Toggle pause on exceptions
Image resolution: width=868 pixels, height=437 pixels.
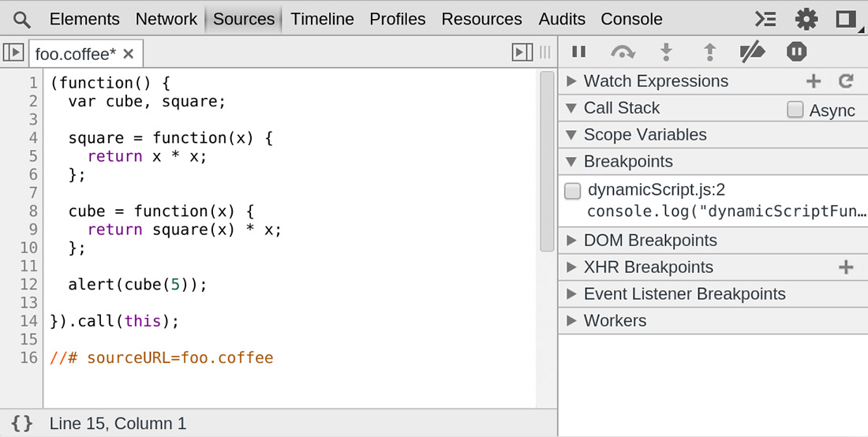point(796,52)
